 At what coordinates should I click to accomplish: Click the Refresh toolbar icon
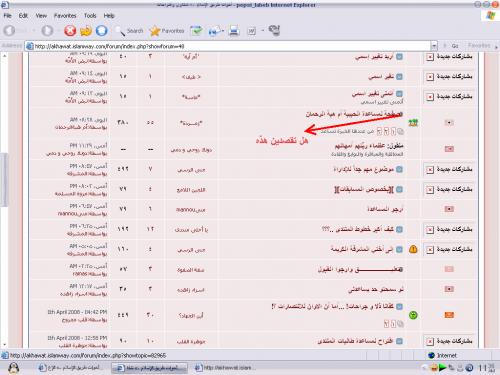(86, 31)
